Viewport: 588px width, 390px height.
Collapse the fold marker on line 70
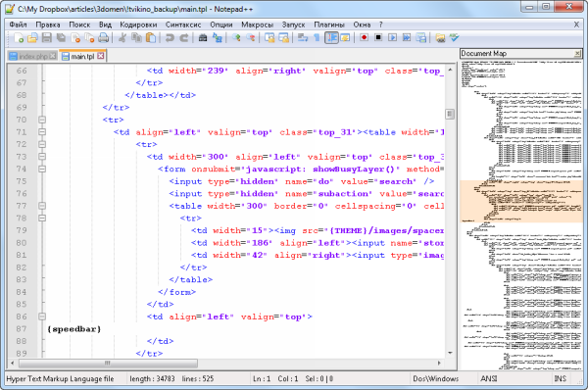click(42, 120)
